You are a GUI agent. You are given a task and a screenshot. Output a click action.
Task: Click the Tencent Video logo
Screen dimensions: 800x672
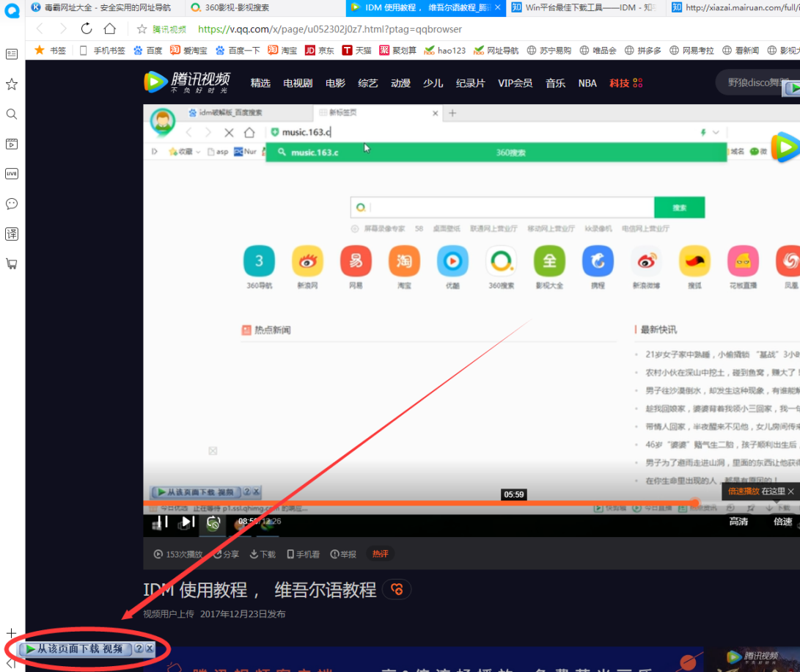pos(187,82)
